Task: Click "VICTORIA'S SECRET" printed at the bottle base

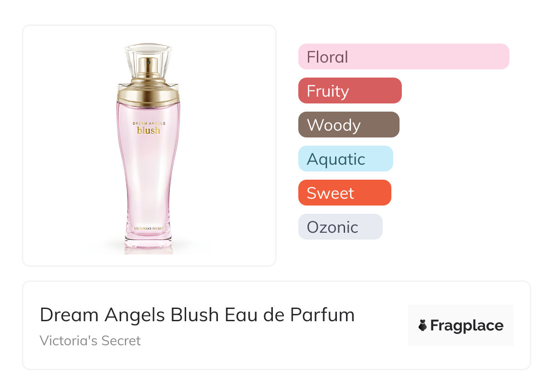Action: (148, 228)
